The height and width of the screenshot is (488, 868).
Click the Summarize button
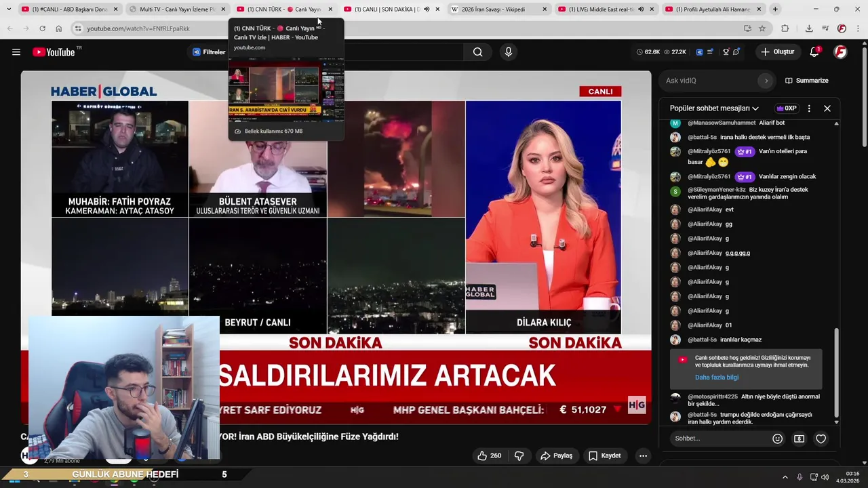tap(807, 81)
